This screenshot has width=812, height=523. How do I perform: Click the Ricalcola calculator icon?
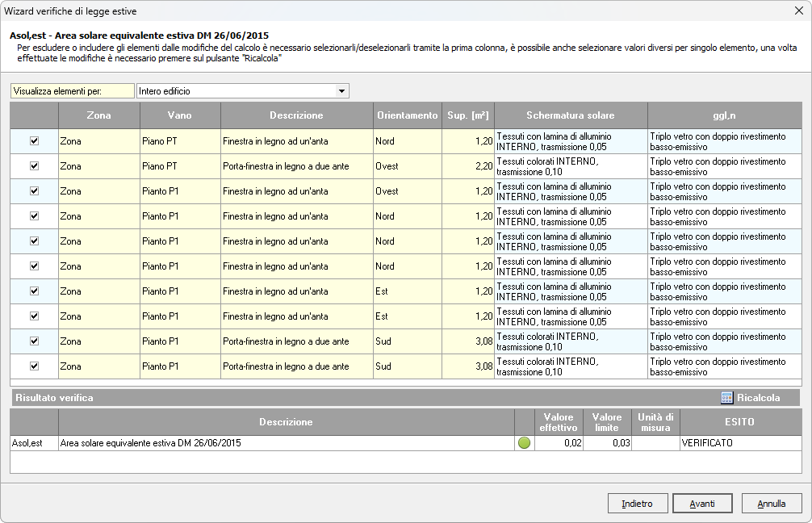point(726,398)
